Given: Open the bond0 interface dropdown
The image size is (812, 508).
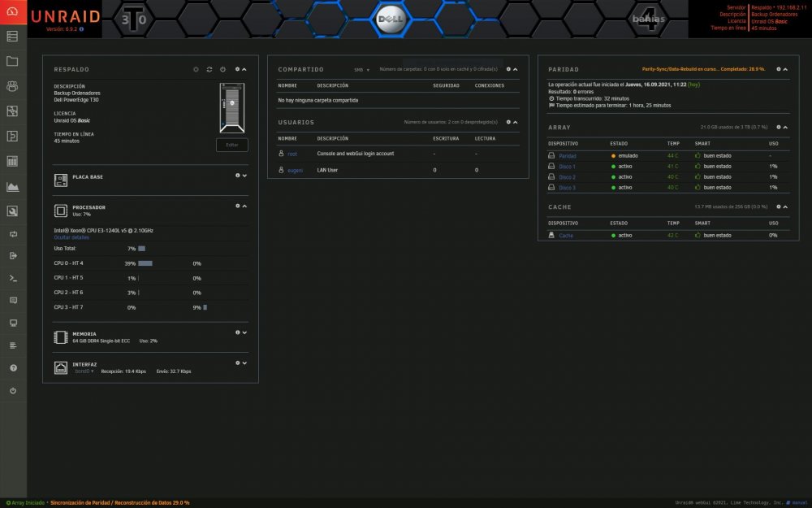Looking at the screenshot, I should 84,371.
